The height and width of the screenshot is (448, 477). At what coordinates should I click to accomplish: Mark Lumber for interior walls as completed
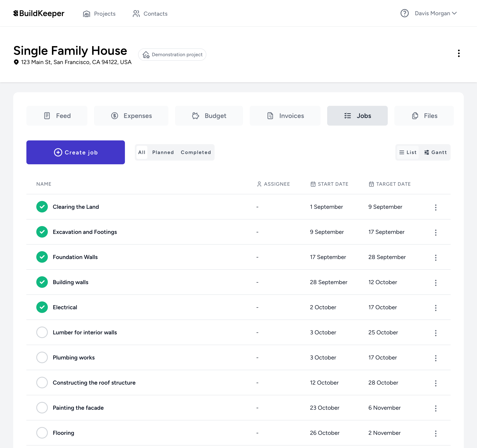click(x=42, y=332)
